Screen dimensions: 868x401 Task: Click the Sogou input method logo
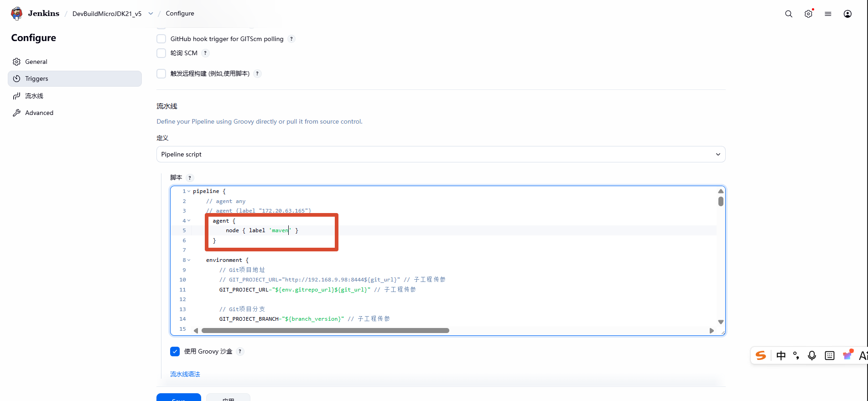761,355
